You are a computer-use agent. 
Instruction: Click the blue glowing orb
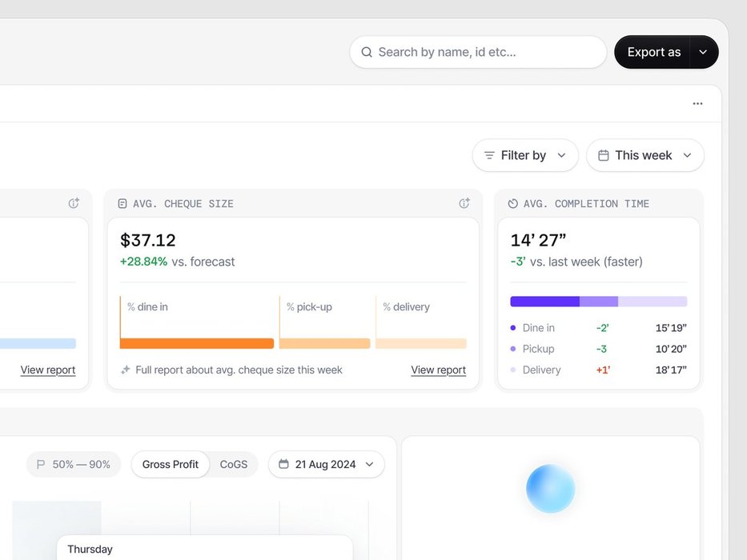(550, 489)
